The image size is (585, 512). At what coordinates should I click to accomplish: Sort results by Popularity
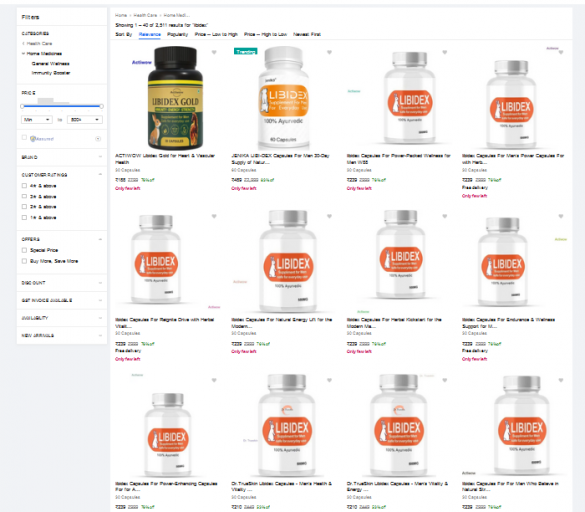[x=178, y=34]
